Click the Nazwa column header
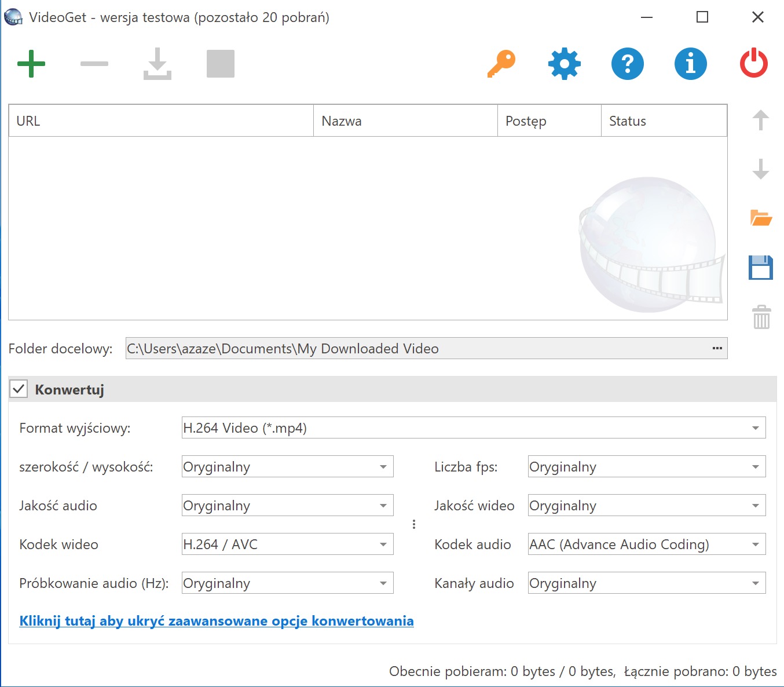The height and width of the screenshot is (687, 784). [405, 120]
